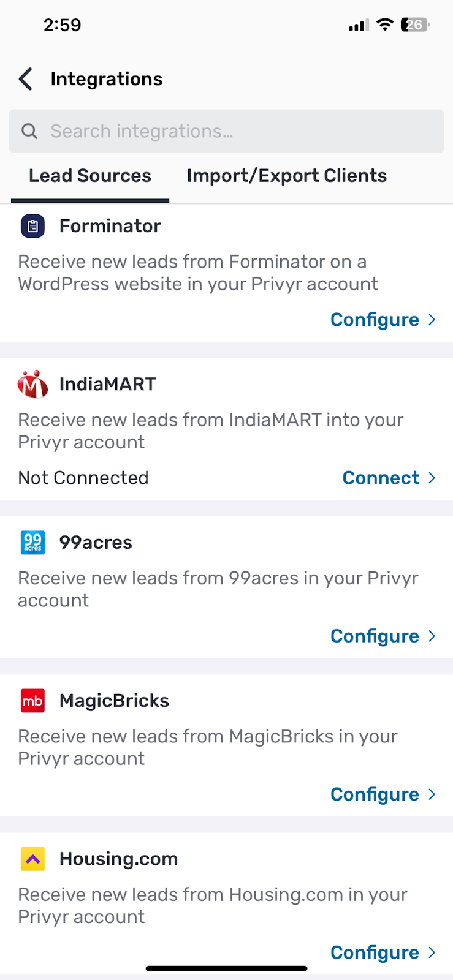Configure the Forminator integration
Image resolution: width=453 pixels, height=980 pixels.
click(375, 320)
